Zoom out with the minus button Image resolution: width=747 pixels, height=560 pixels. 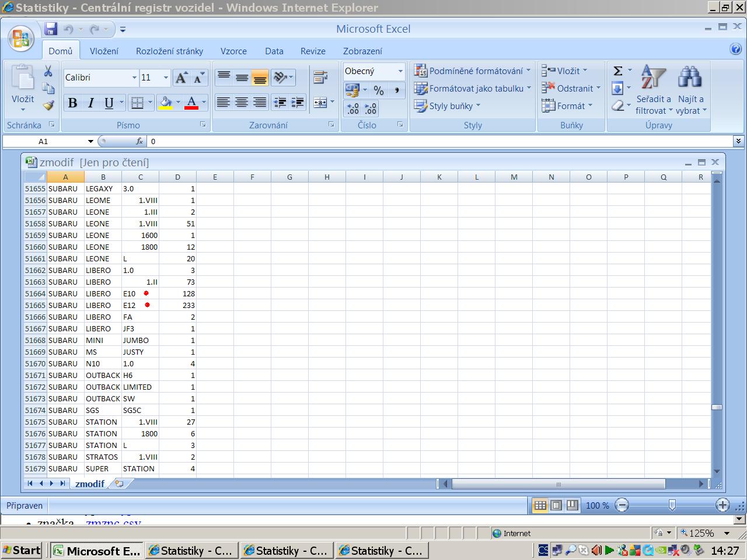(622, 505)
